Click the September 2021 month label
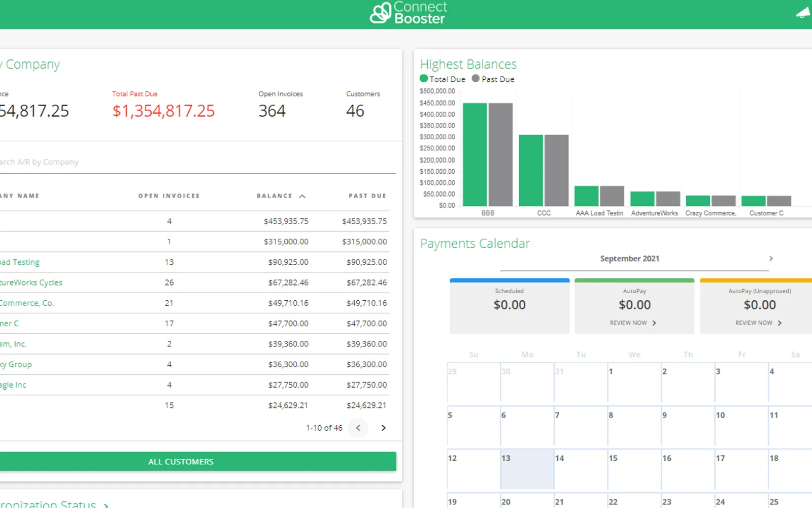The height and width of the screenshot is (508, 812). coord(629,259)
